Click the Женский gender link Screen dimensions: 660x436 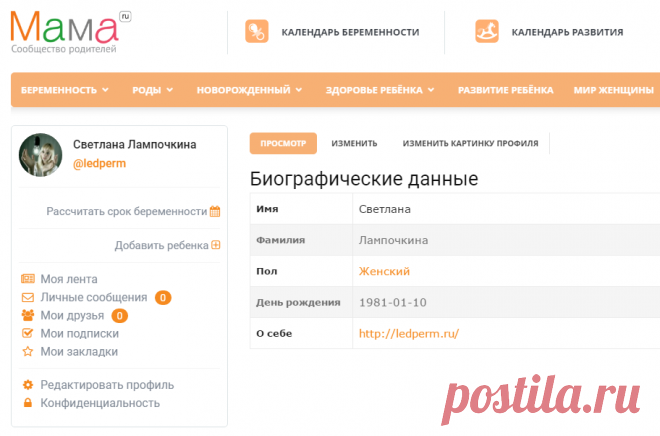point(384,271)
